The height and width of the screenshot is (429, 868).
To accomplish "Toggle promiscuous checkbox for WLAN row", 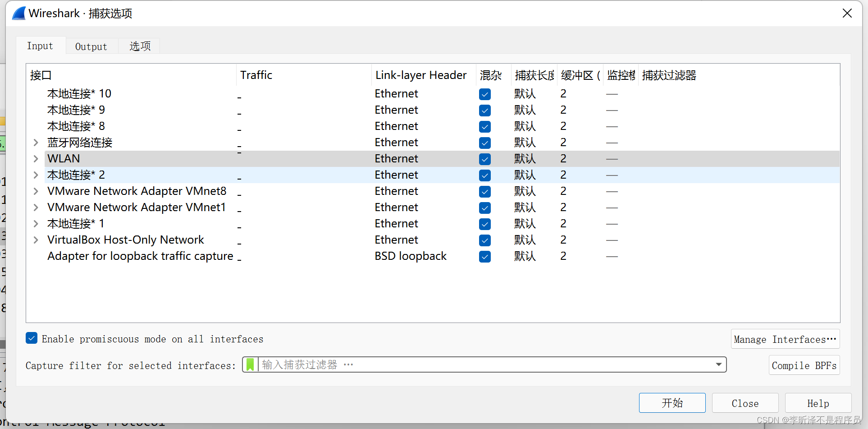I will coord(485,159).
